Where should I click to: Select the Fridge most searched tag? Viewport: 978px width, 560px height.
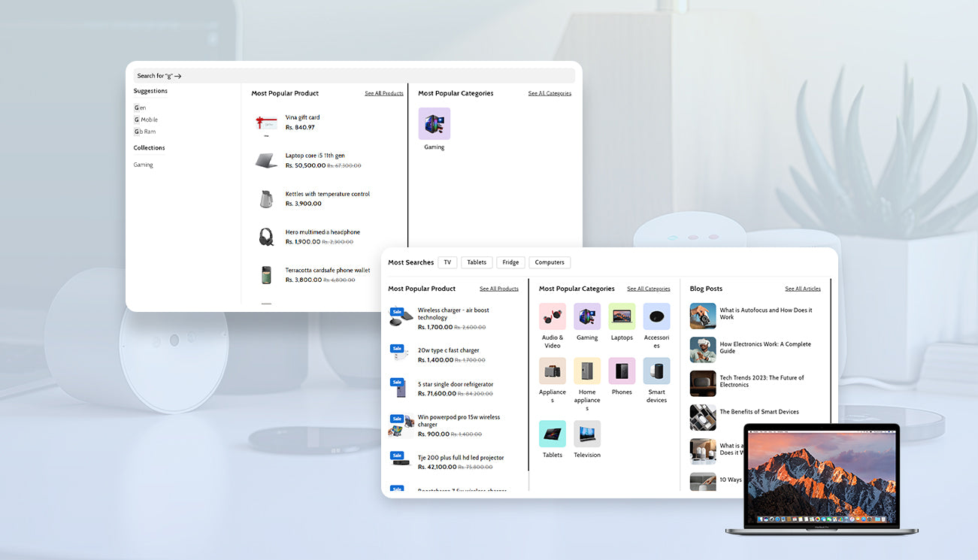pos(510,262)
